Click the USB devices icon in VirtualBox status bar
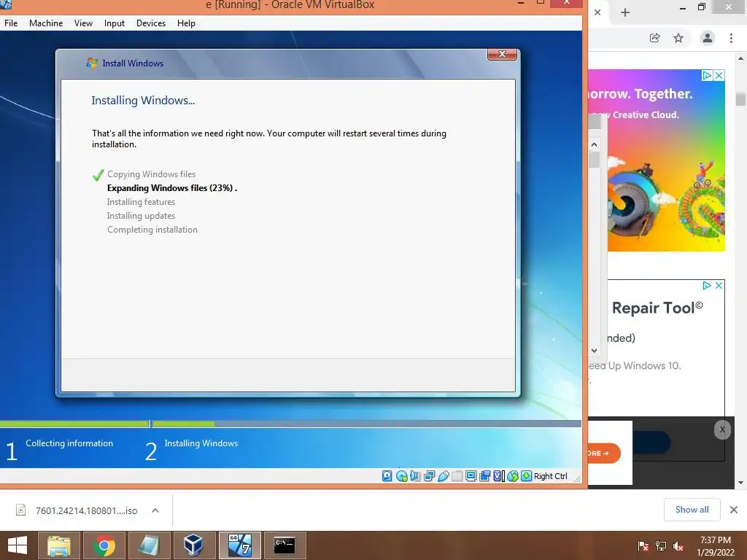The height and width of the screenshot is (560, 747). click(x=443, y=475)
